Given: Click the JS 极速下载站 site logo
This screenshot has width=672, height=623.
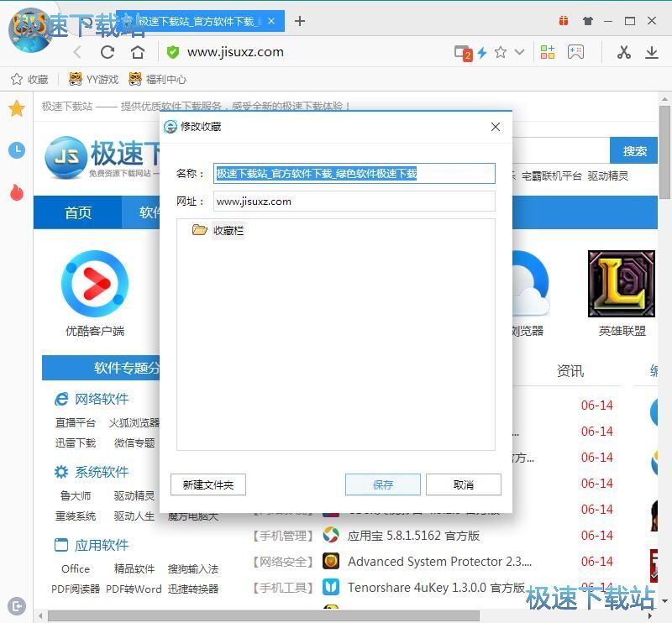Looking at the screenshot, I should (102, 157).
